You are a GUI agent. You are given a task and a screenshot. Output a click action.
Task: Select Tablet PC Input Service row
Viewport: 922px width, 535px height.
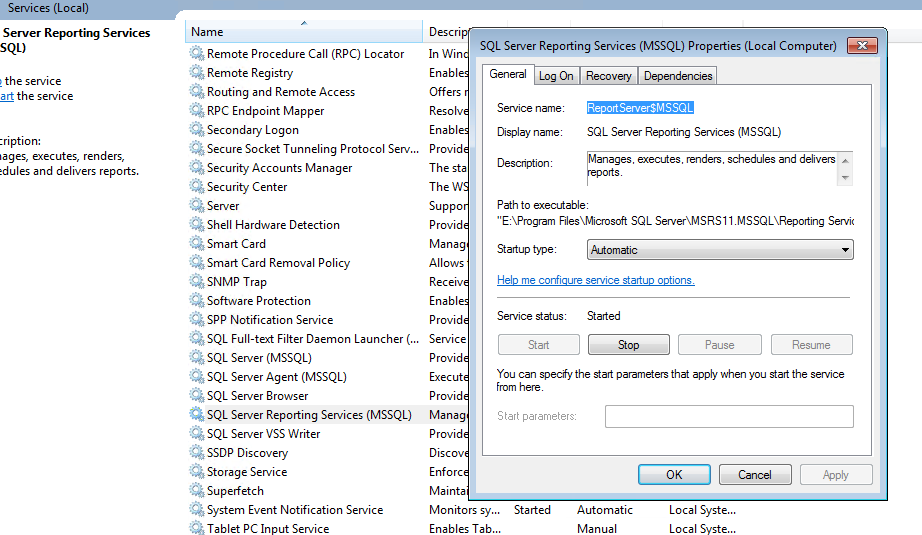(x=465, y=529)
